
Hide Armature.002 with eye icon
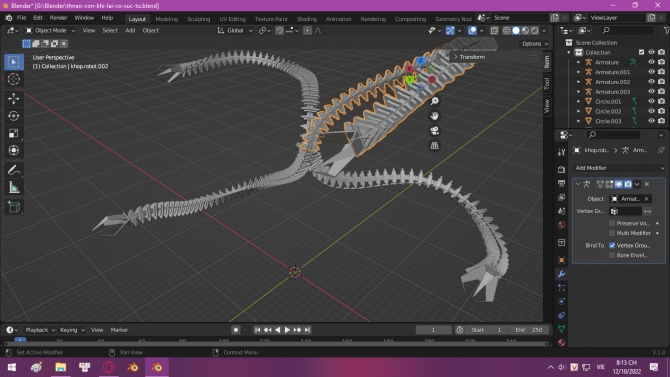[651, 82]
